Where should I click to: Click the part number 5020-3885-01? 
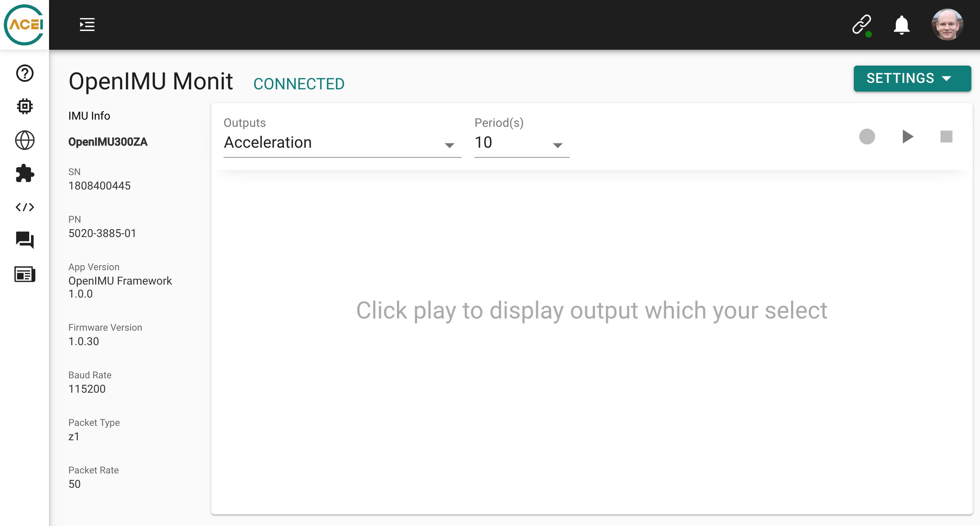point(102,233)
